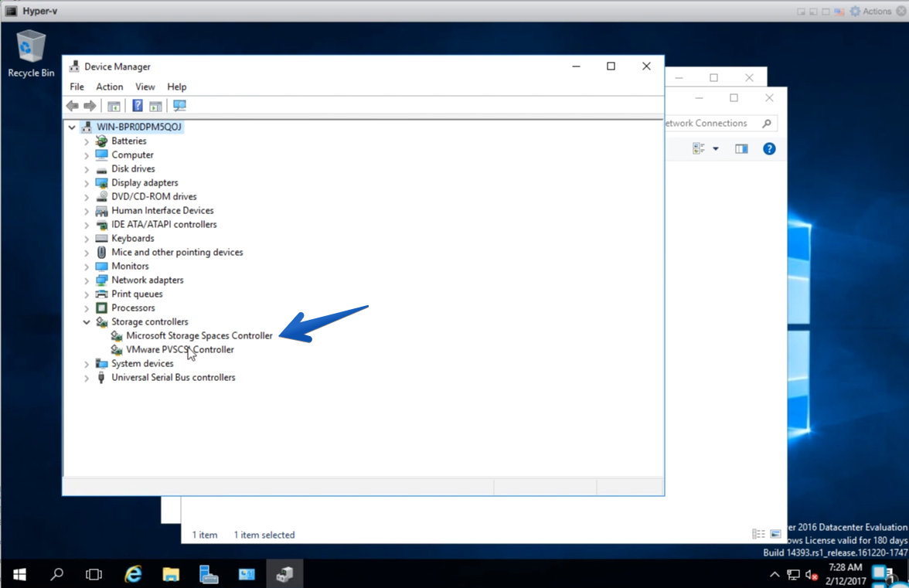Open File Explorer from the taskbar
This screenshot has height=588, width=909.
[x=170, y=574]
